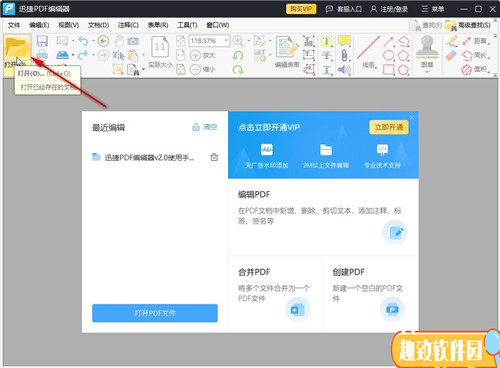Expand the Stamp dropdown arrow
Screen dimensions: 500x368
(x=427, y=72)
